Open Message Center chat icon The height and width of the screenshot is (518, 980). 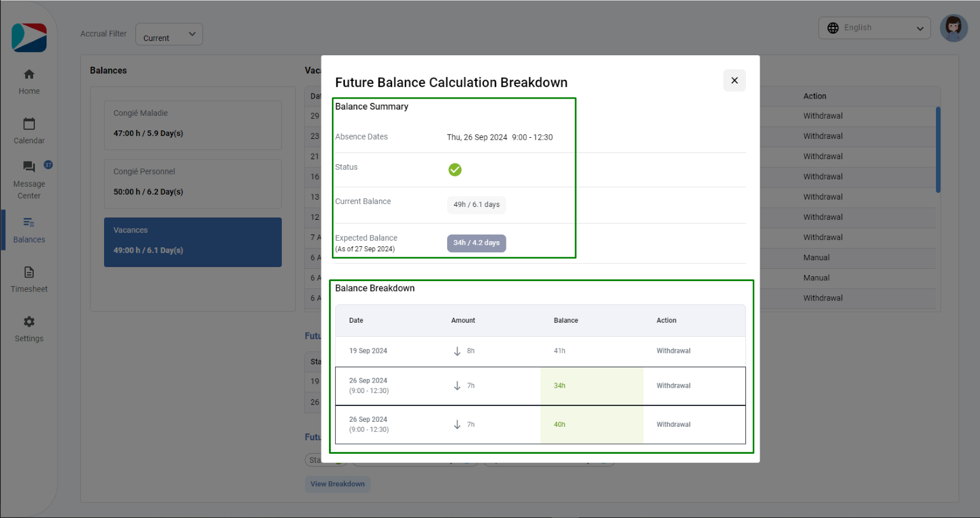(x=29, y=167)
